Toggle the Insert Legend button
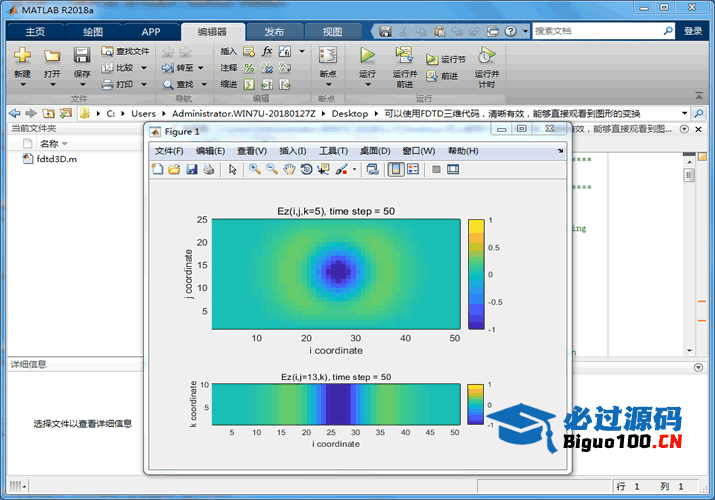715x500 pixels. (x=412, y=170)
